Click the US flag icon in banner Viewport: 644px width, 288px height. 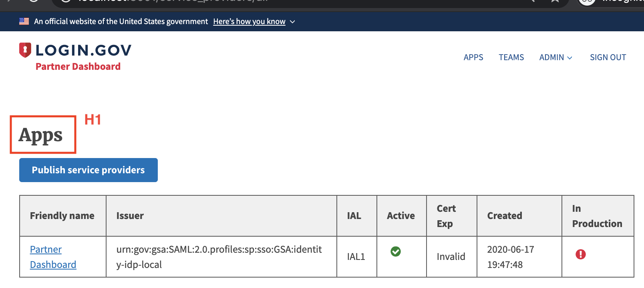[x=24, y=21]
